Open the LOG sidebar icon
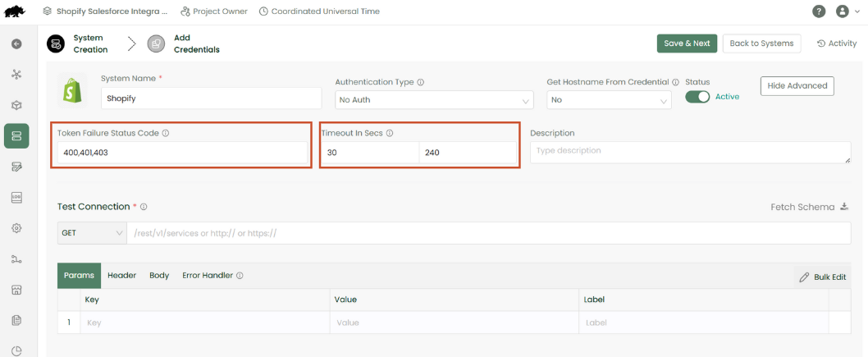868x357 pixels. pos(16,197)
